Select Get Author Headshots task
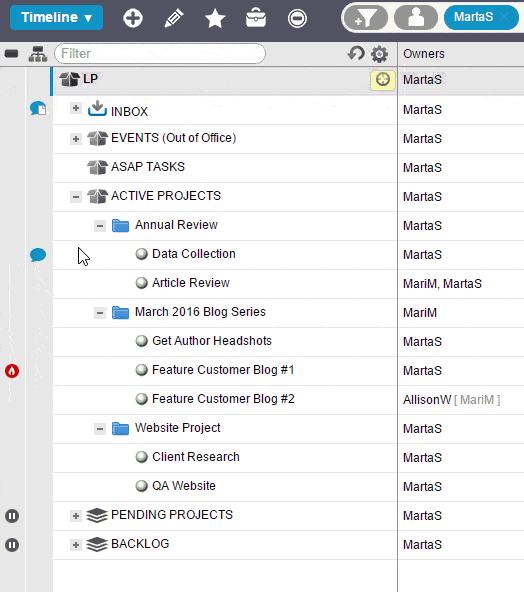The image size is (524, 592). pos(212,341)
